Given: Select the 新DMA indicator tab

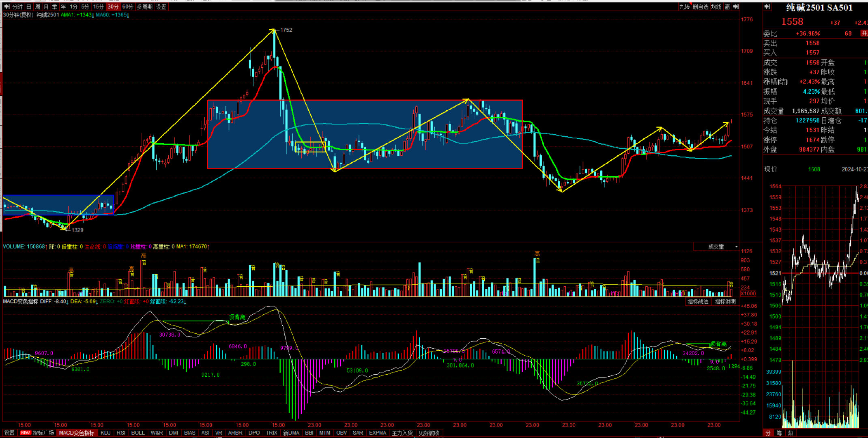Looking at the screenshot, I should (x=291, y=433).
